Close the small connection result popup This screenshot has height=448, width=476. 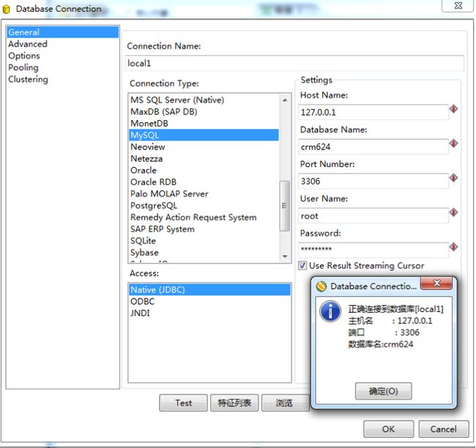tap(436, 283)
